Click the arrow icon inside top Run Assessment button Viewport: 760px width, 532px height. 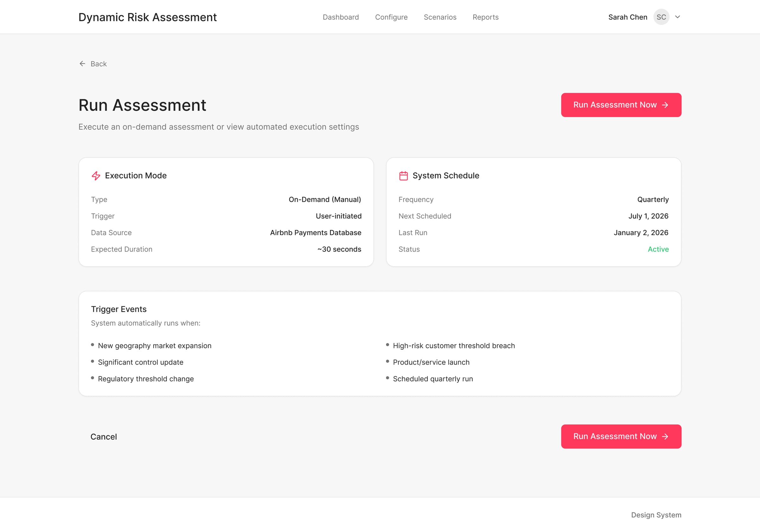coord(665,105)
